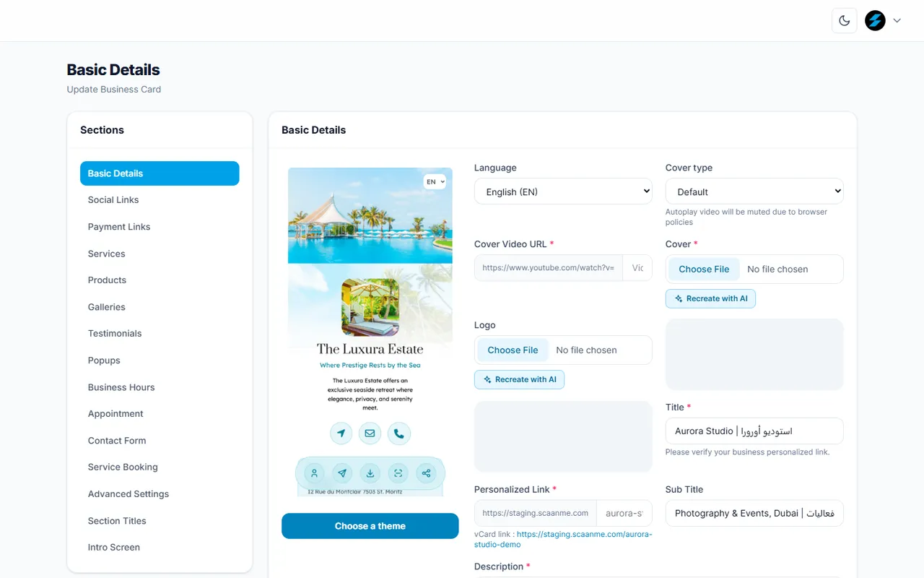Open the Language dropdown English (EN)

(563, 191)
